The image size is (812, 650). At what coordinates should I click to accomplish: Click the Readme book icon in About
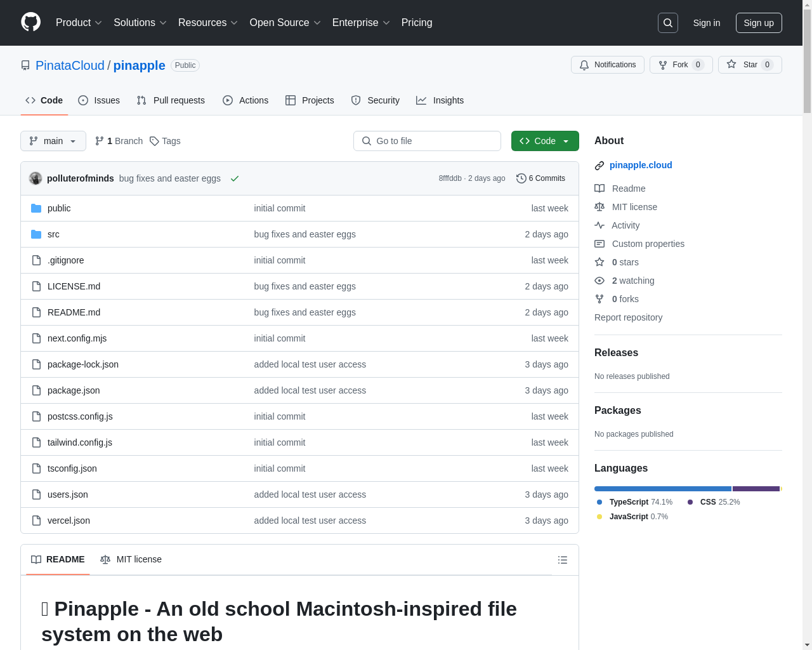tap(599, 189)
